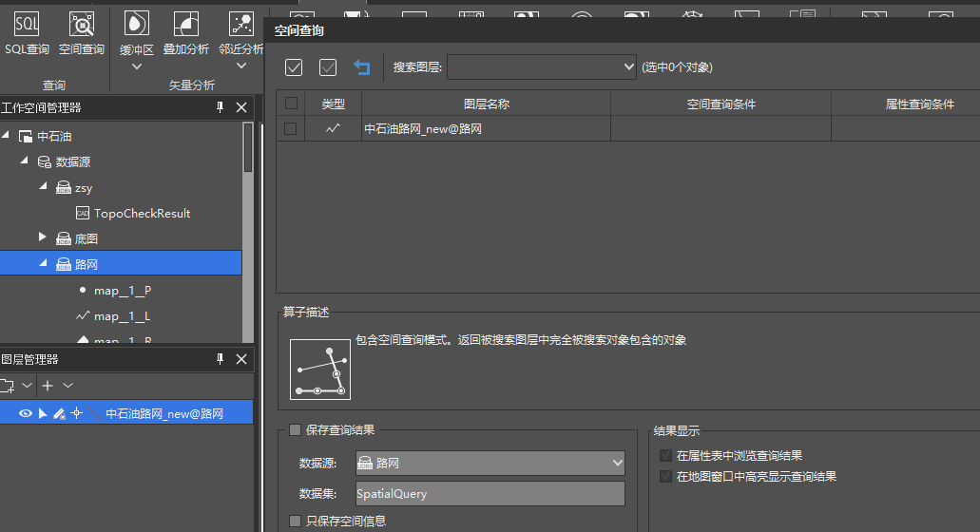Click the add layer plus icon

coord(48,386)
